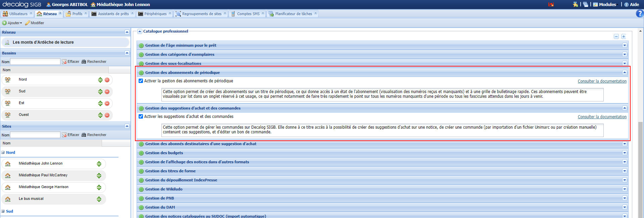644x218 pixels.
Task: Click the Sites Nom search field
Action: tap(35, 135)
